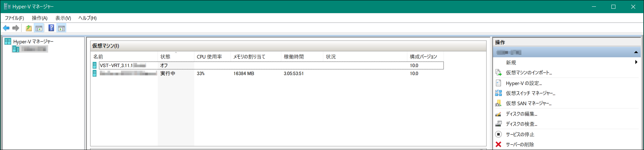Viewport: 644px width, 150px height.
Task: Open Hyper-V の設定... action
Action: click(x=524, y=83)
